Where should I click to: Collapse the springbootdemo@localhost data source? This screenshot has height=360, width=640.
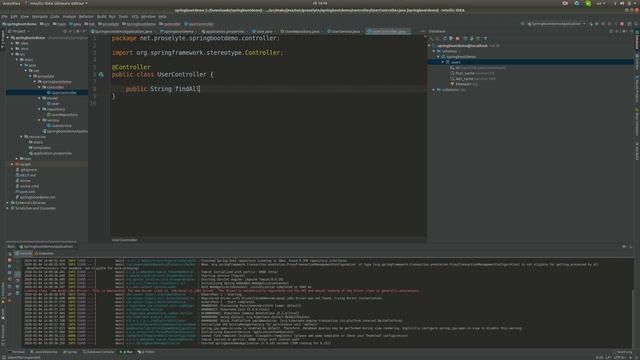pyautogui.click(x=430, y=46)
